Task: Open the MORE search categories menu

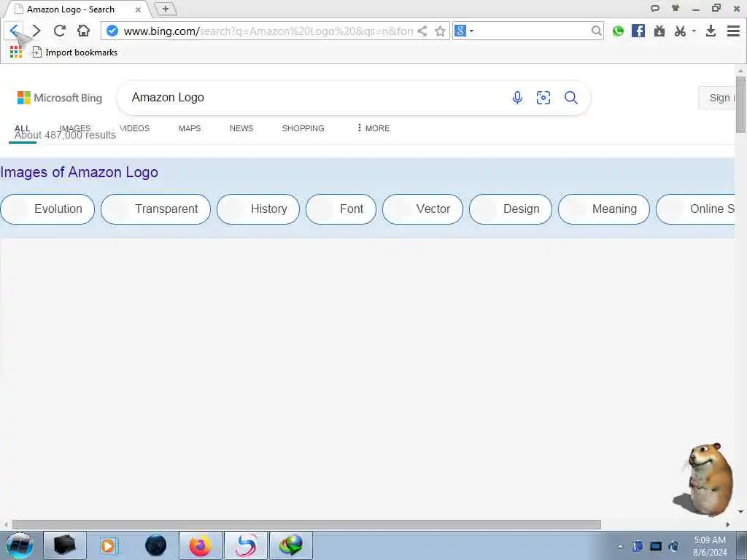Action: [373, 128]
